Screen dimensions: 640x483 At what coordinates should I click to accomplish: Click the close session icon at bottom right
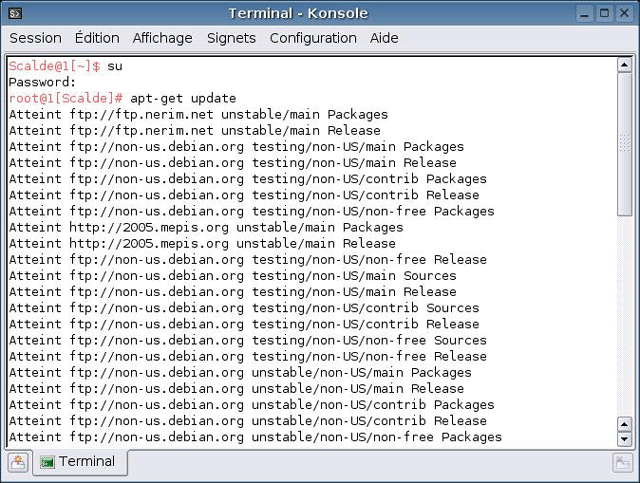point(622,463)
